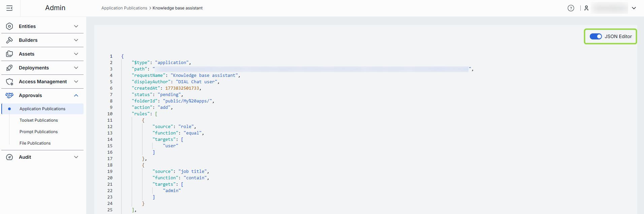Expand the Entities section chevron
Viewport: 644px width, 214px height.
(x=76, y=26)
